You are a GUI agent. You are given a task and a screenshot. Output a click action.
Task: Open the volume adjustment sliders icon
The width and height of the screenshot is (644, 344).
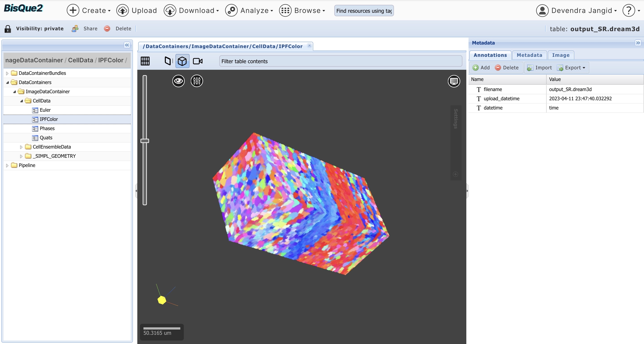click(x=197, y=81)
